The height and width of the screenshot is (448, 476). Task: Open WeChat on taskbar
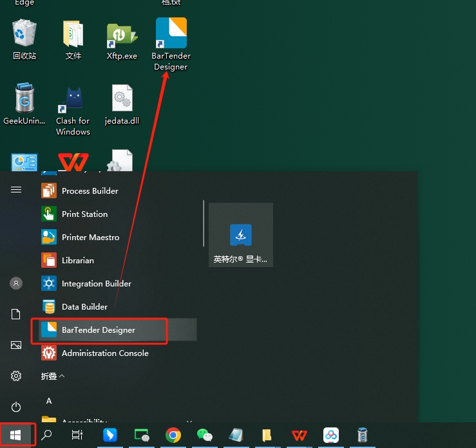[205, 435]
